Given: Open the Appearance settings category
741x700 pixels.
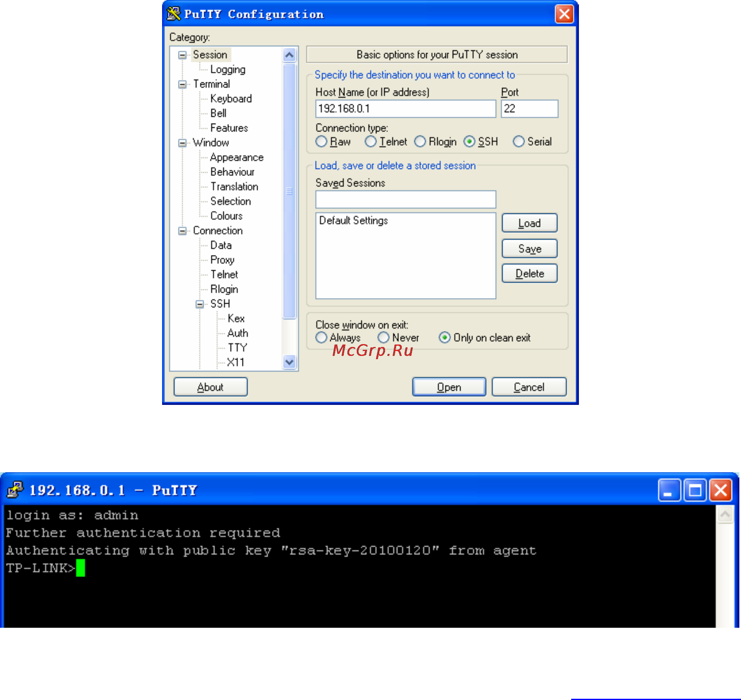Looking at the screenshot, I should (x=237, y=158).
